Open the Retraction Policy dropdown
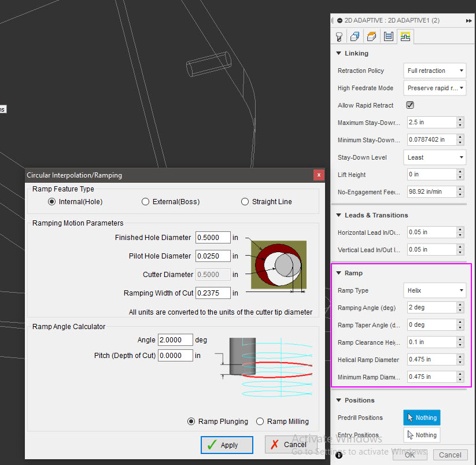This screenshot has height=465, width=476. pos(434,71)
